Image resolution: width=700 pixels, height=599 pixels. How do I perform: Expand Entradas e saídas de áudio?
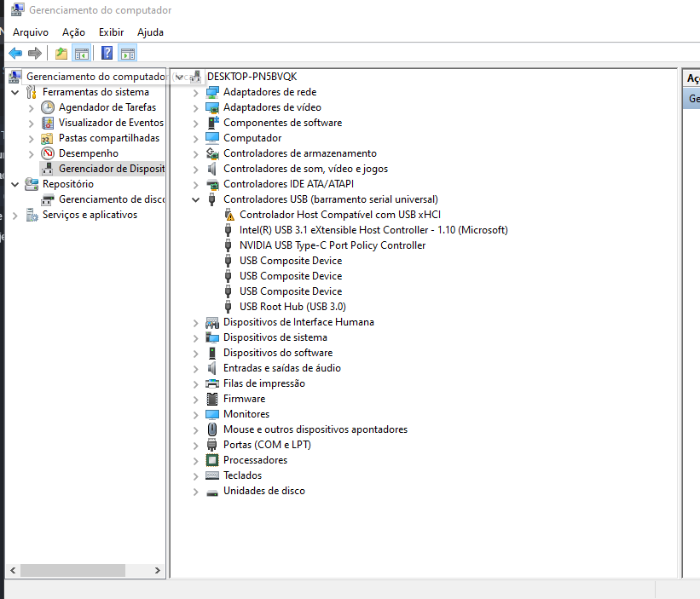[x=195, y=369]
